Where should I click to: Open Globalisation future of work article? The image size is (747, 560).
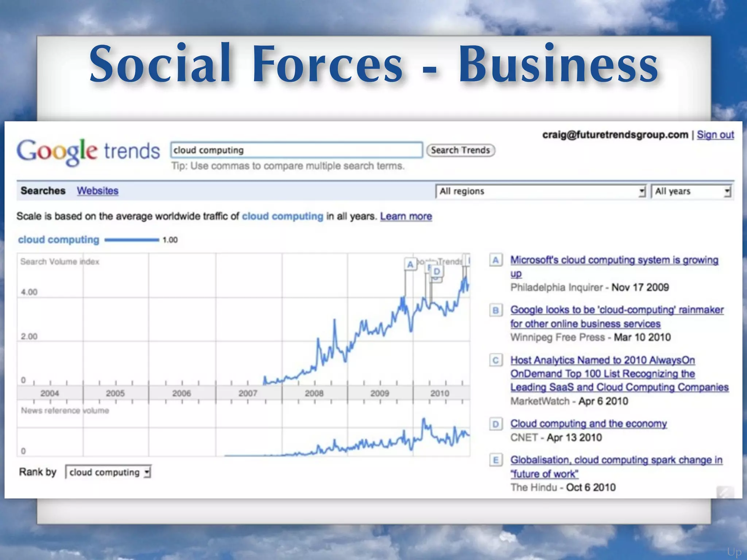(616, 467)
